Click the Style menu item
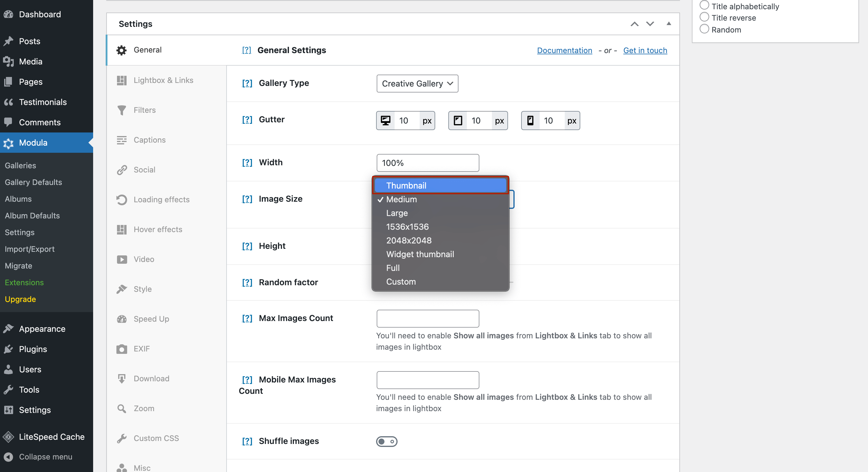This screenshot has height=472, width=868. coord(142,289)
